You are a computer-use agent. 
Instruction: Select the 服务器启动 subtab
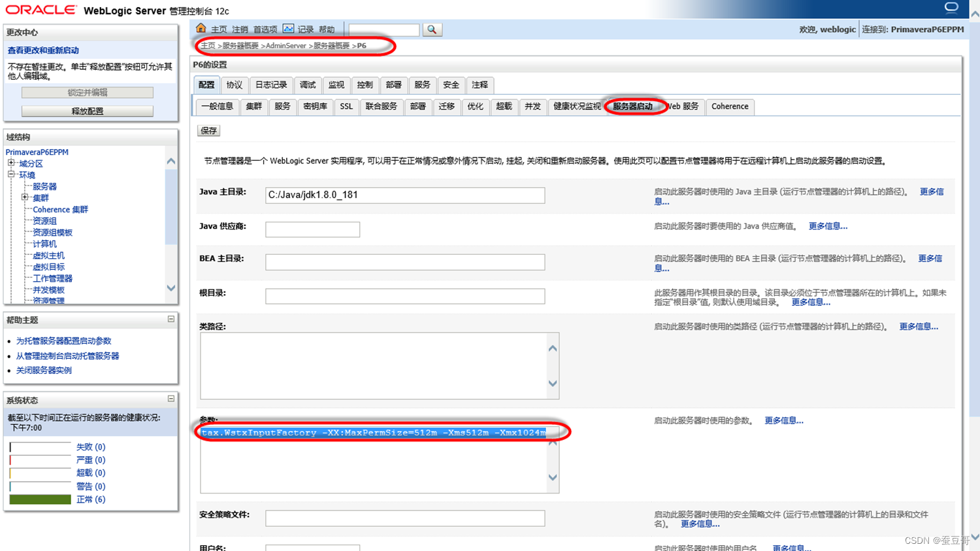pyautogui.click(x=632, y=107)
